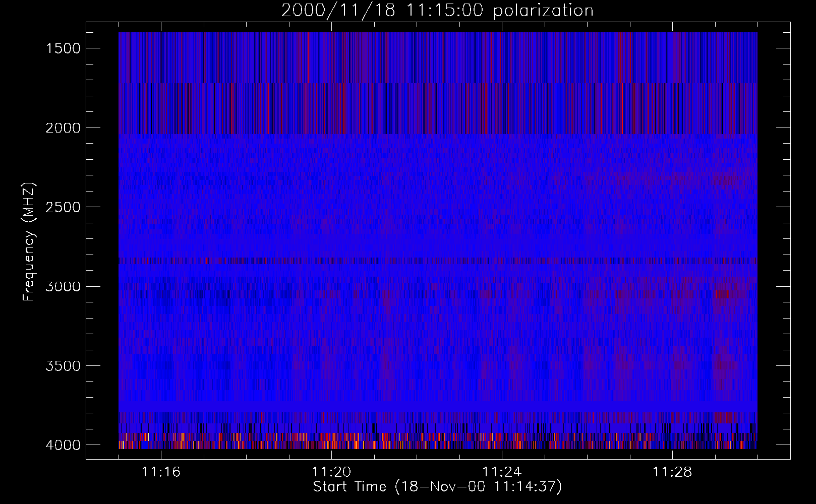Click the 11:16 time tick label
The width and height of the screenshot is (816, 504).
point(161,472)
